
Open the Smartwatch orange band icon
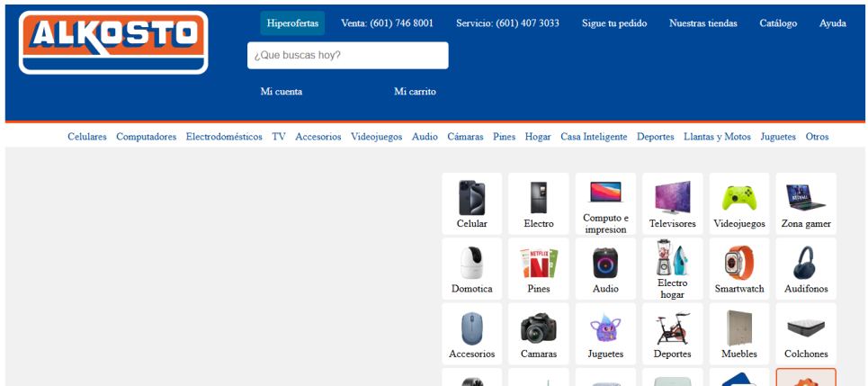(x=739, y=263)
